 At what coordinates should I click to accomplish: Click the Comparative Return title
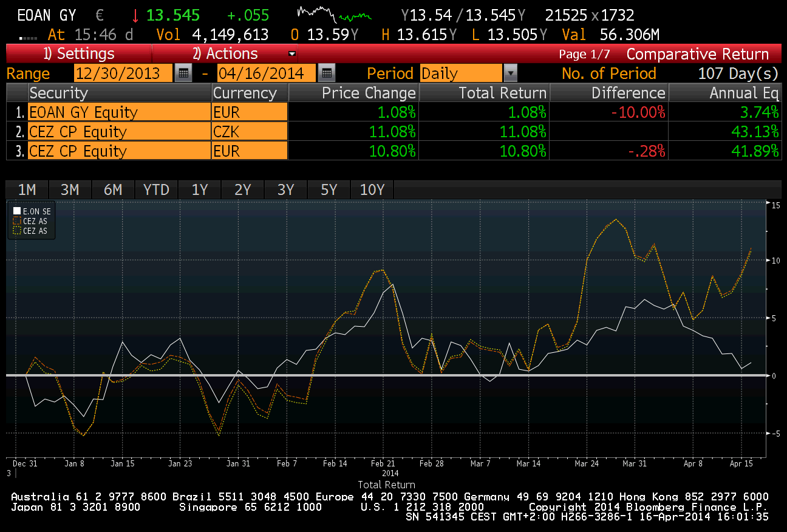click(698, 54)
